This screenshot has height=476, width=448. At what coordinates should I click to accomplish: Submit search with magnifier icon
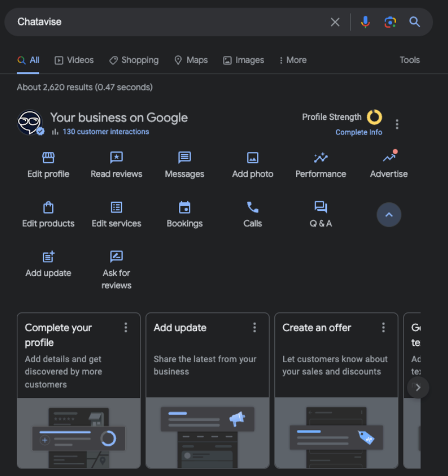click(x=414, y=22)
